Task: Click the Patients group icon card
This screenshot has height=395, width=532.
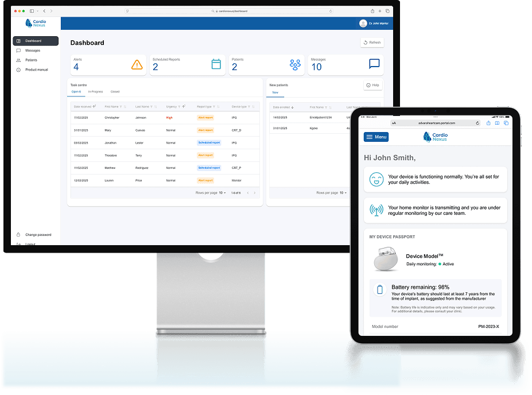Action: (295, 65)
